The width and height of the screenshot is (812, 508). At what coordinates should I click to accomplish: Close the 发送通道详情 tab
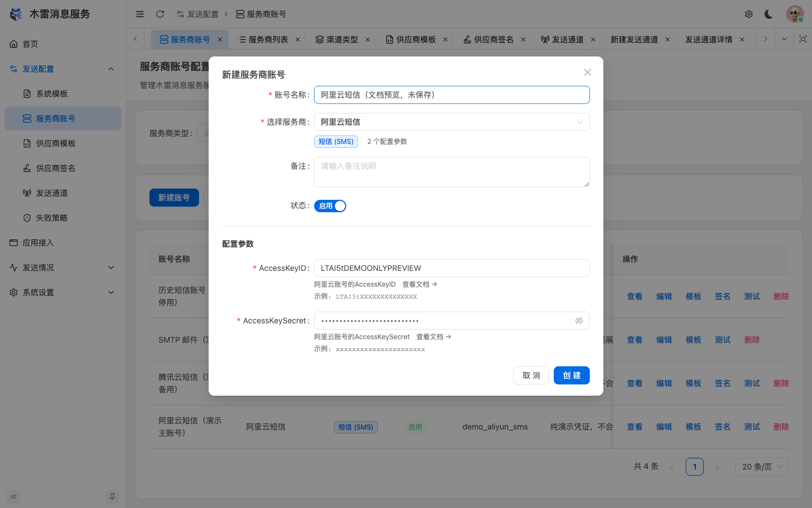742,40
